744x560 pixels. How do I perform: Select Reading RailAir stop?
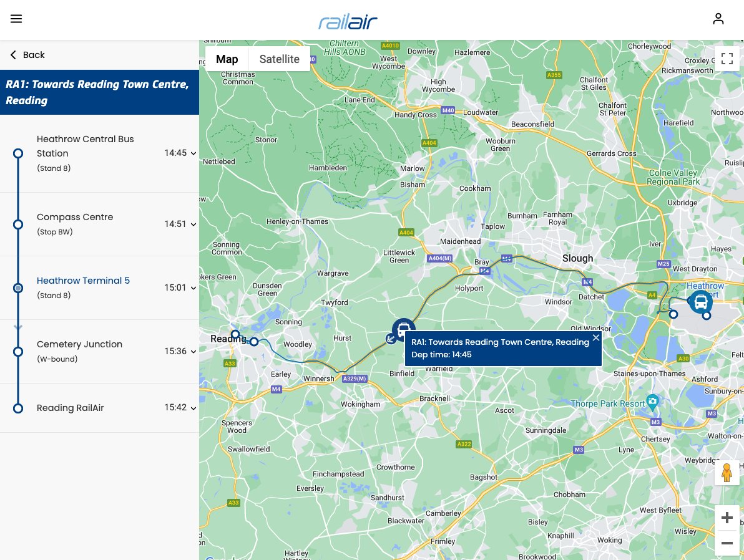pos(71,408)
